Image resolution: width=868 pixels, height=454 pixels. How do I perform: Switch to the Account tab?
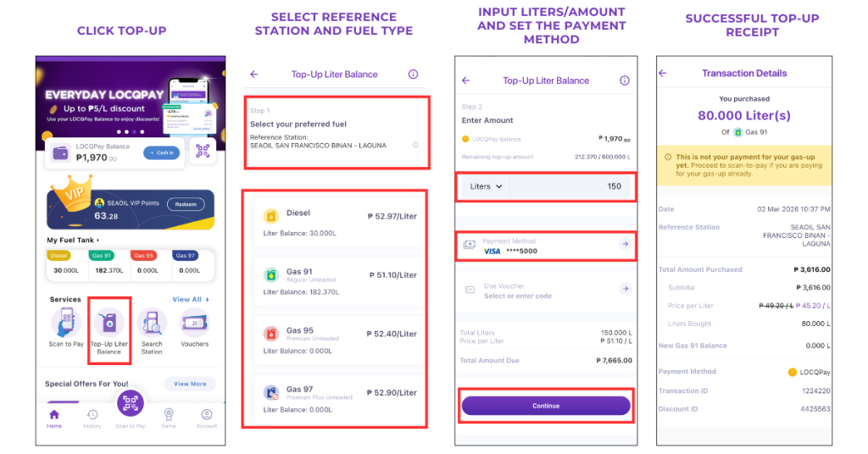[206, 418]
